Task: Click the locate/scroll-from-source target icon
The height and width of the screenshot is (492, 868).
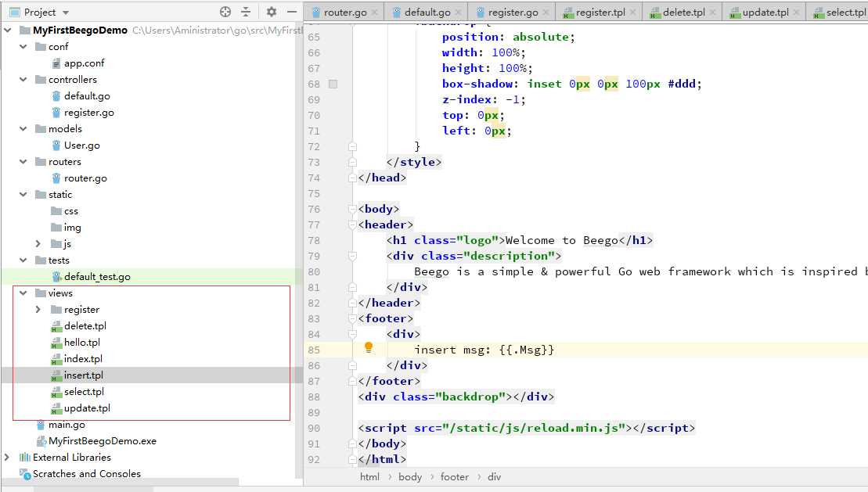Action: pyautogui.click(x=225, y=12)
